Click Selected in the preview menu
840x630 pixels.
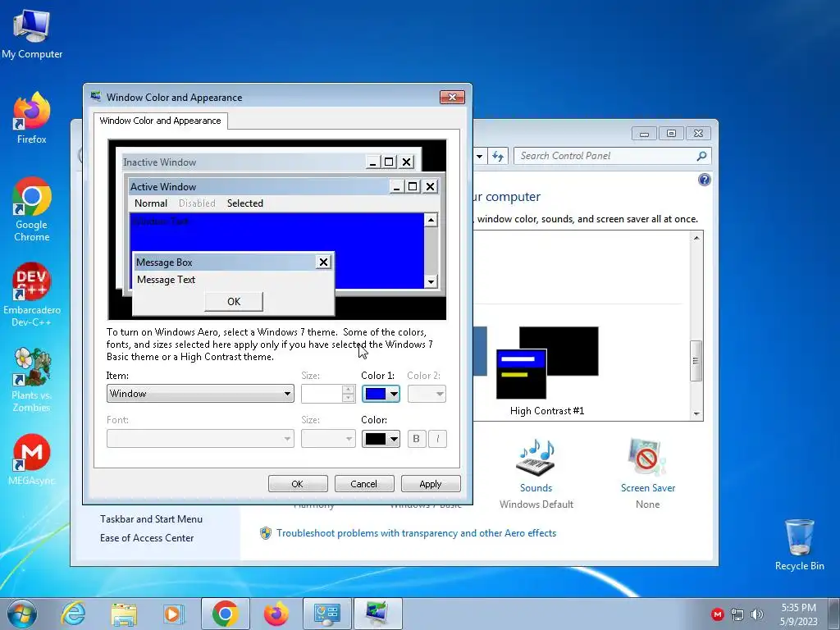244,203
